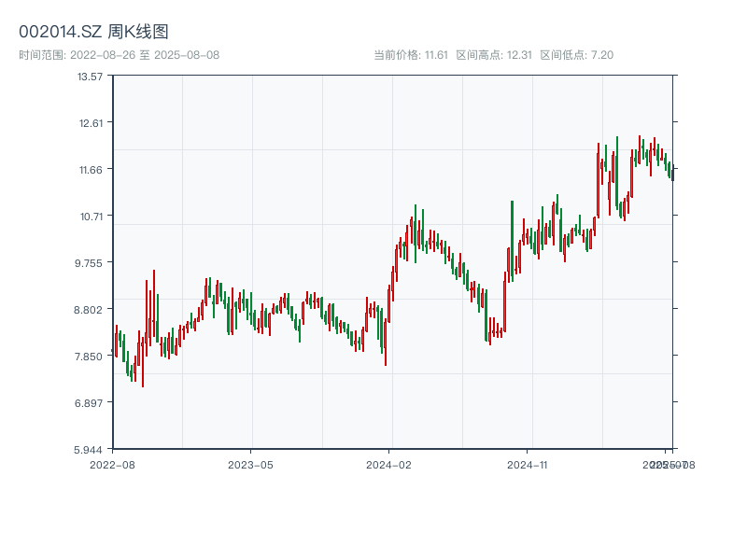
Task: Click the last candlestick at the chart's right edge
Action: click(671, 174)
